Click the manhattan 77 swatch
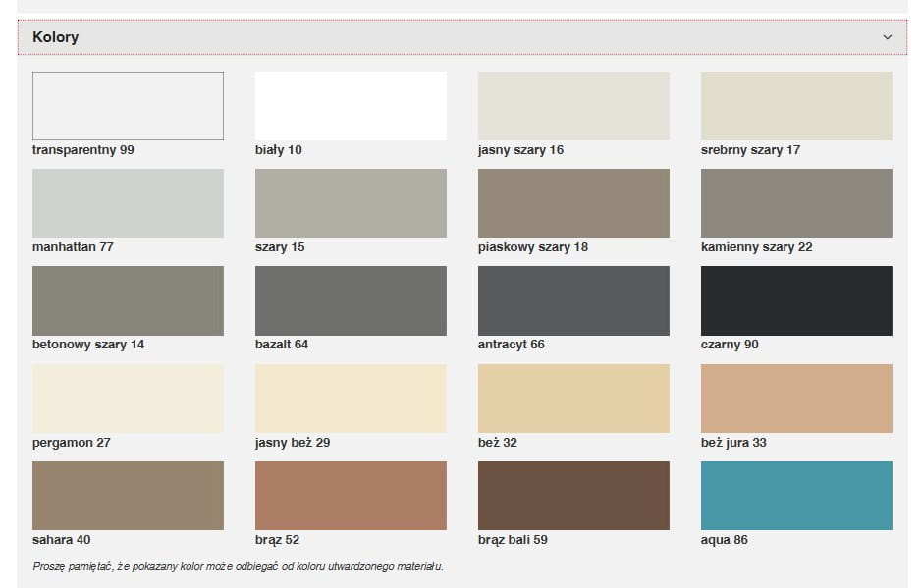The image size is (920, 588). pos(128,203)
